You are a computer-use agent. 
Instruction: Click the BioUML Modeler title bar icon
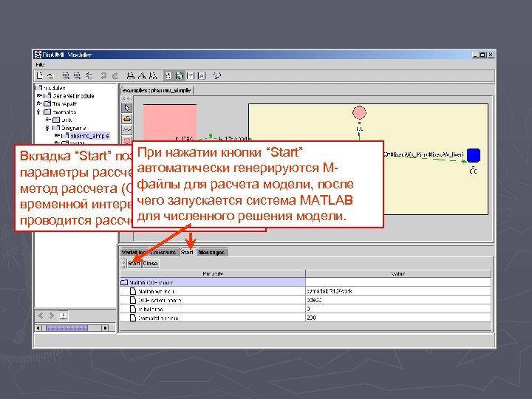[38, 55]
